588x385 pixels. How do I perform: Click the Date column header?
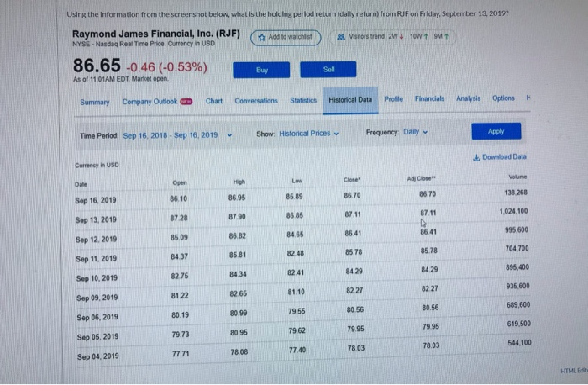tap(81, 184)
